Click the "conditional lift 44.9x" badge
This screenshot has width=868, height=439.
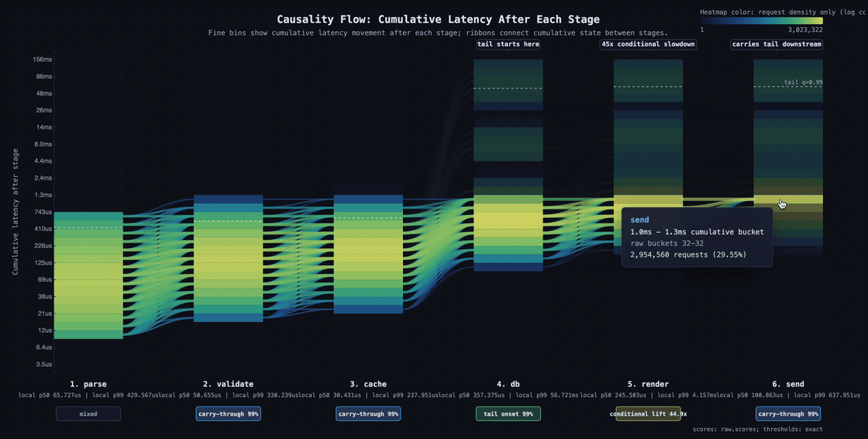648,413
